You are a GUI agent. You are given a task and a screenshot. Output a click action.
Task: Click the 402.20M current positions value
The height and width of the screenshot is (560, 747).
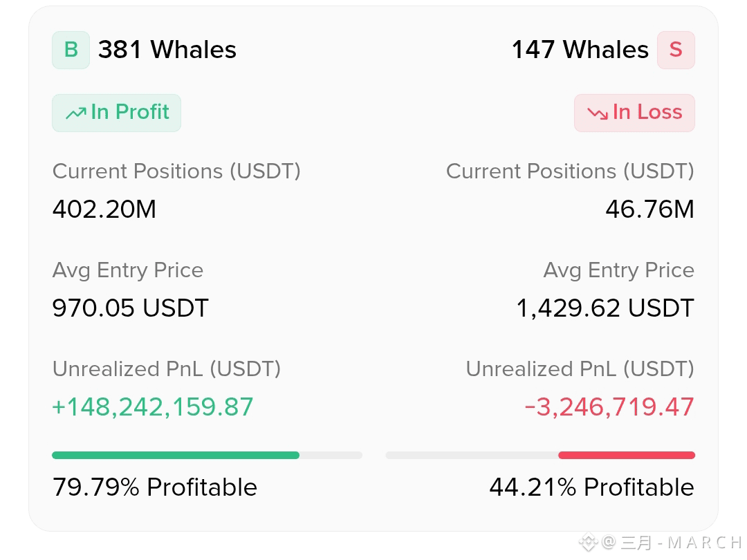pyautogui.click(x=104, y=209)
